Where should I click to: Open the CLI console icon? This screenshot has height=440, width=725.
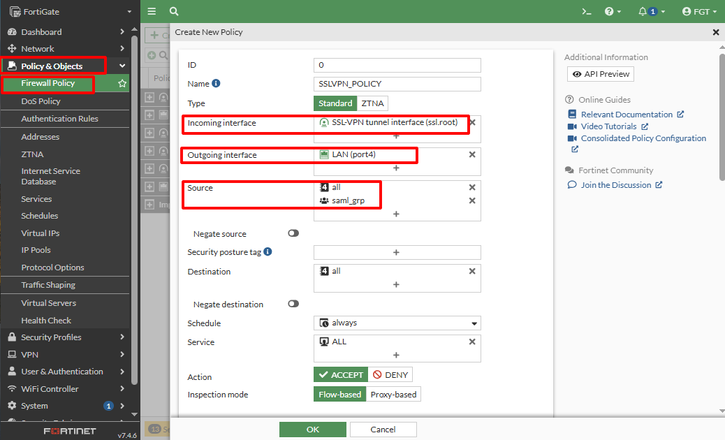pos(586,12)
